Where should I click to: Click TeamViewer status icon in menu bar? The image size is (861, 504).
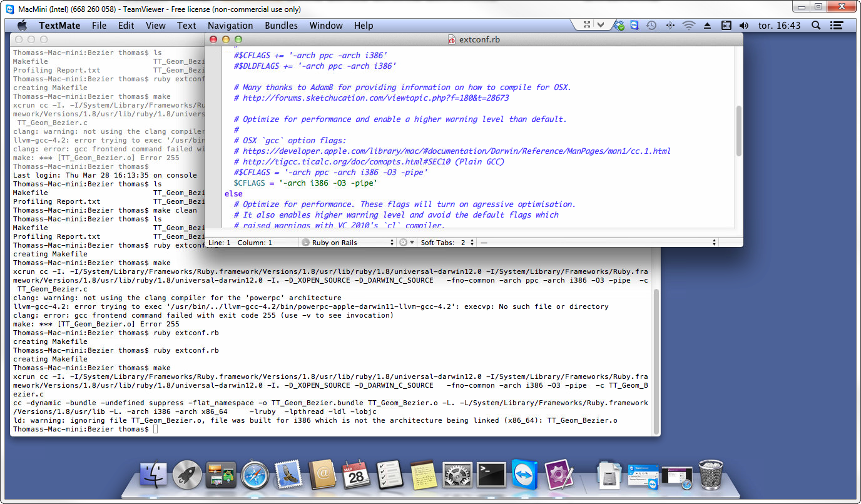coord(634,25)
